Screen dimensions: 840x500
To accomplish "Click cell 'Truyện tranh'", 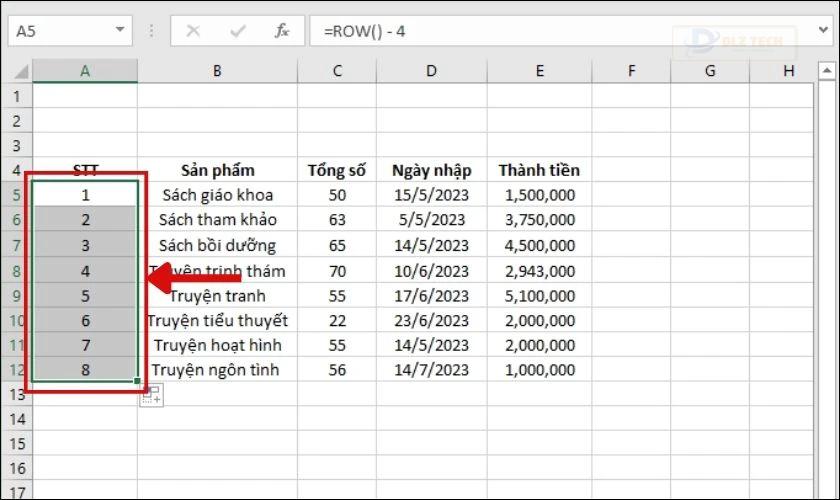I will [x=218, y=295].
